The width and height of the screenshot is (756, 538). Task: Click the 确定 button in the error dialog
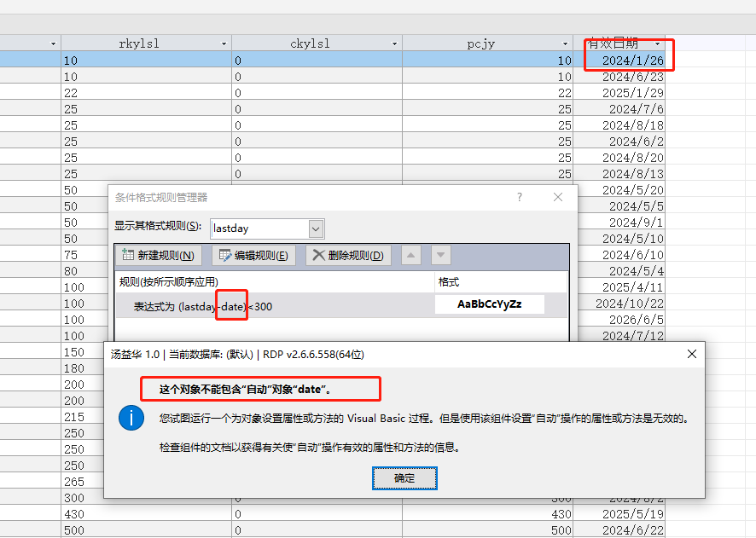tap(404, 478)
